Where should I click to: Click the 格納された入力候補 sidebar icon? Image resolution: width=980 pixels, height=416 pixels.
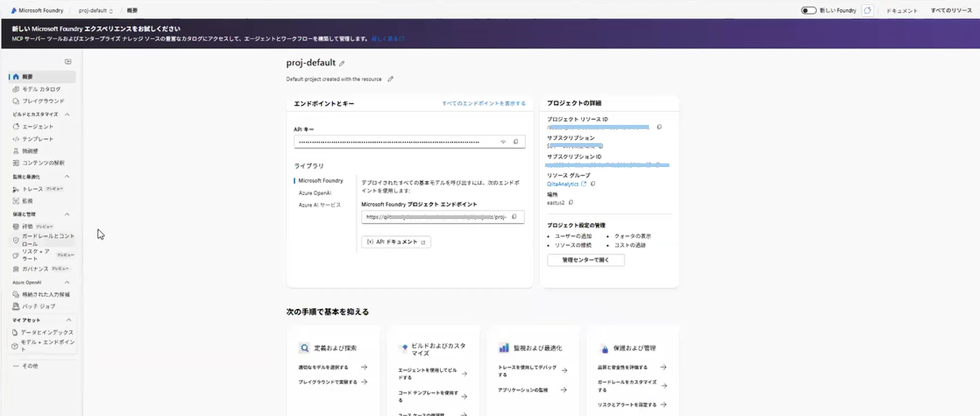click(x=16, y=294)
